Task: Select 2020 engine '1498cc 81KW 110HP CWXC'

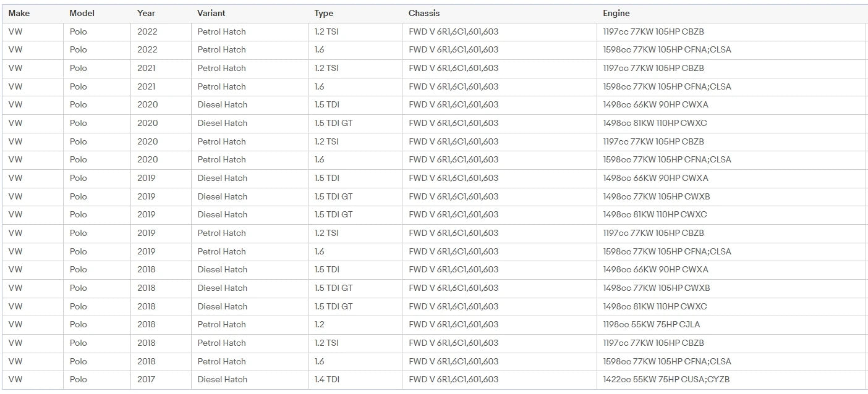Action: coord(655,123)
